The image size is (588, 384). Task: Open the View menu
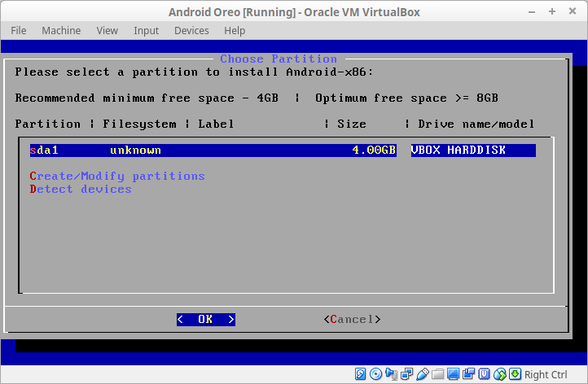point(108,30)
